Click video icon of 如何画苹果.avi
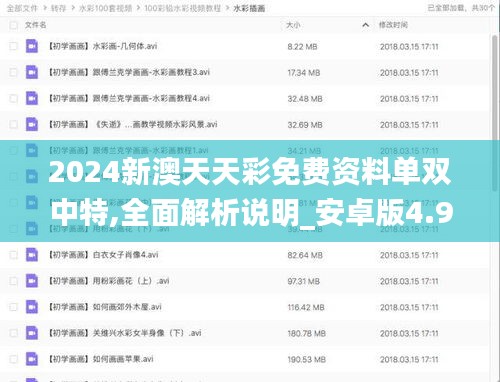The width and height of the screenshot is (500, 382). [x=32, y=359]
